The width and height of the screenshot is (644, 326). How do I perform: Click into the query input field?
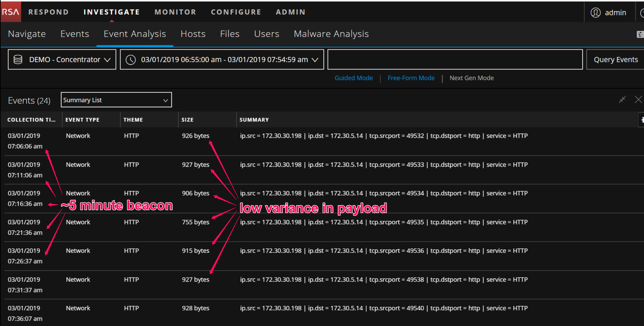pyautogui.click(x=454, y=59)
